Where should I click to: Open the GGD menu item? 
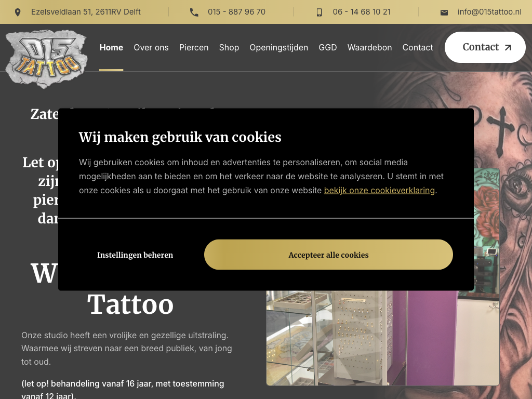tap(328, 47)
